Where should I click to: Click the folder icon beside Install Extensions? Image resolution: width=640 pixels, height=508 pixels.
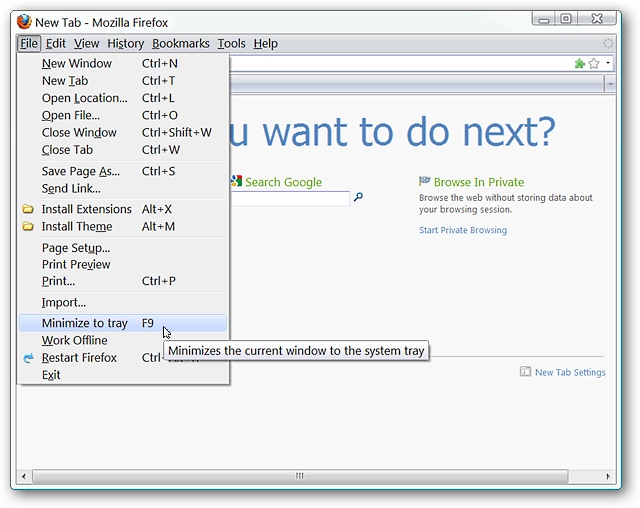tap(28, 210)
